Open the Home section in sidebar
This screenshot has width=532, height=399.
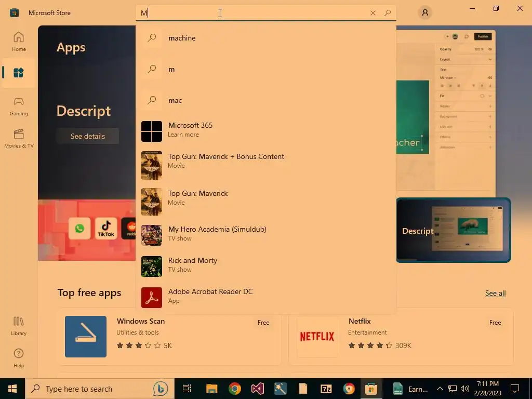(x=19, y=42)
